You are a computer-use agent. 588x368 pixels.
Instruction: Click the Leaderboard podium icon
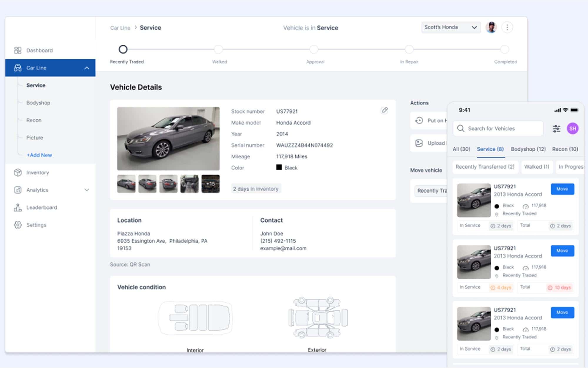click(18, 208)
